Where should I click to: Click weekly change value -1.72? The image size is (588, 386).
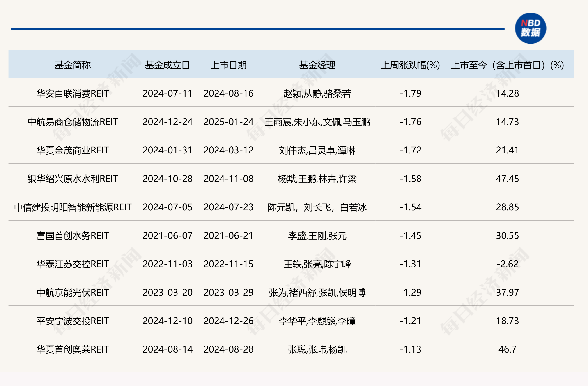[x=411, y=150]
